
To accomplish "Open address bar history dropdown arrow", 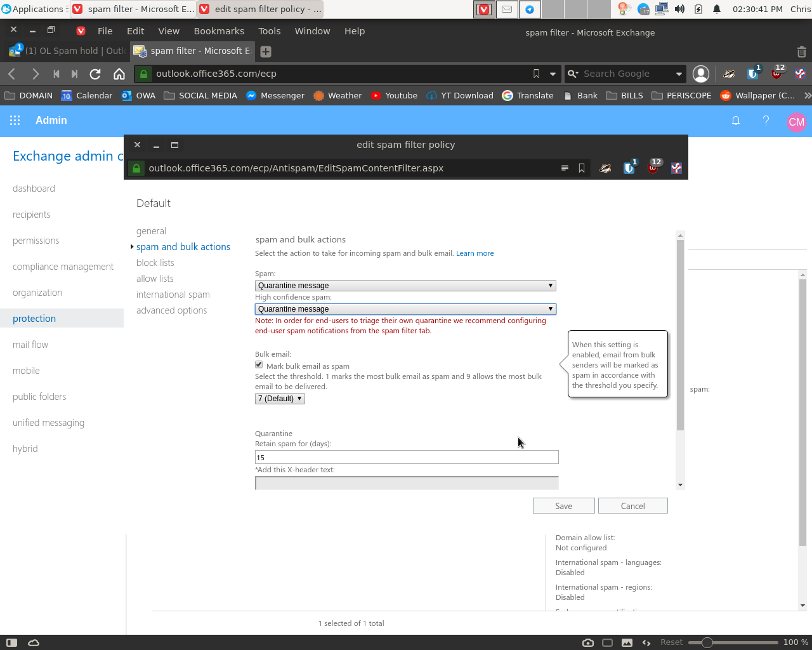I will pyautogui.click(x=553, y=74).
